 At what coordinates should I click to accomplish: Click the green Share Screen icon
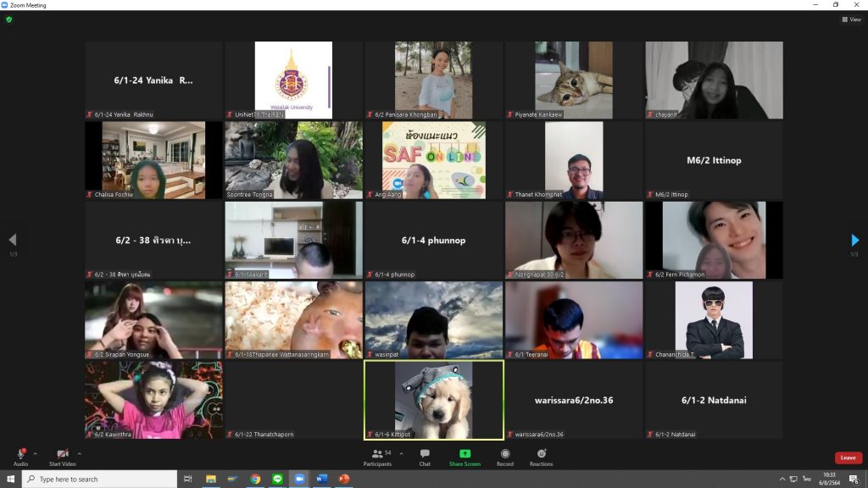(465, 455)
